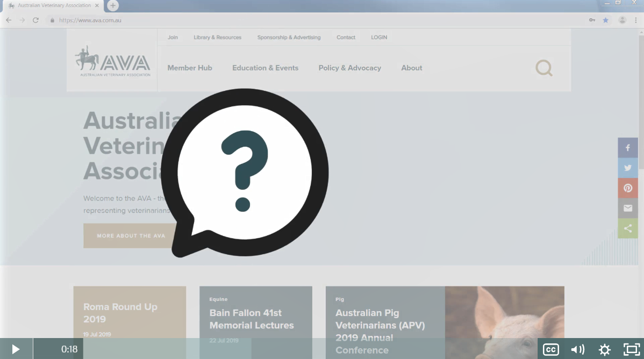Screen dimensions: 644x359
Task: Close the Australian Veterinary Association tab
Action: coord(97,6)
